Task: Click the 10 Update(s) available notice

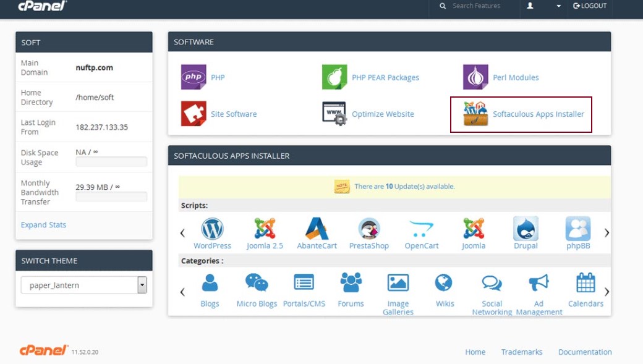Action: point(405,186)
